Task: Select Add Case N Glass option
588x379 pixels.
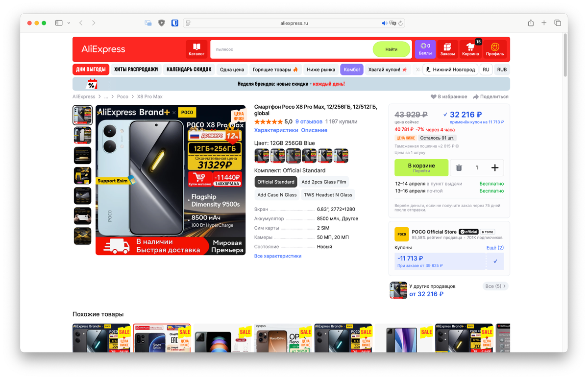Action: (277, 195)
